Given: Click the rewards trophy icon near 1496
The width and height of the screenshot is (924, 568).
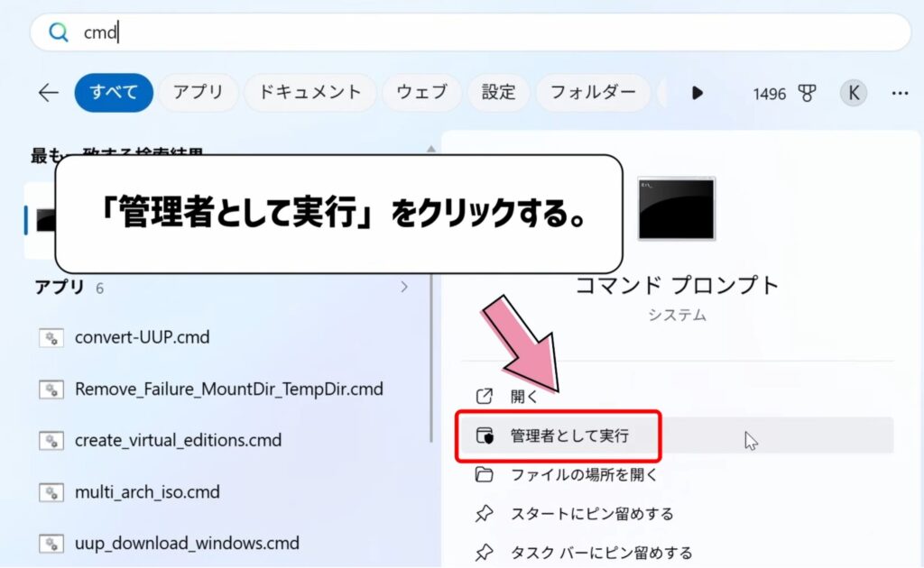Looking at the screenshot, I should (808, 93).
